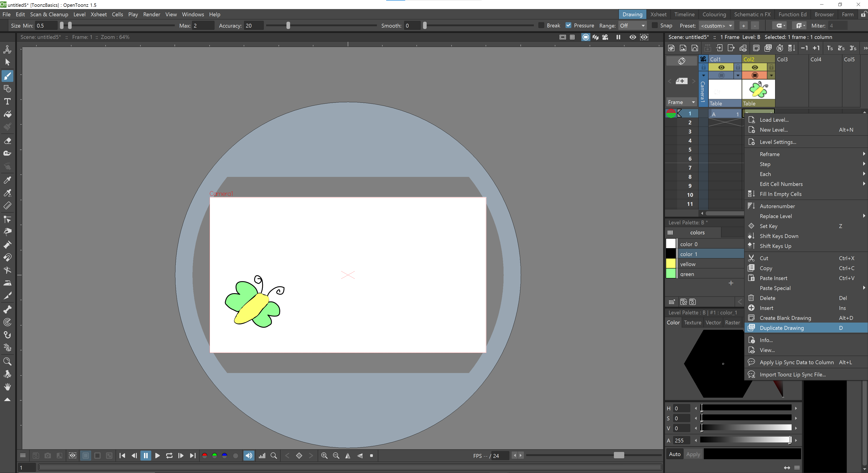Image resolution: width=868 pixels, height=473 pixels.
Task: Open the Preset <custom> dropdown
Action: click(x=716, y=26)
